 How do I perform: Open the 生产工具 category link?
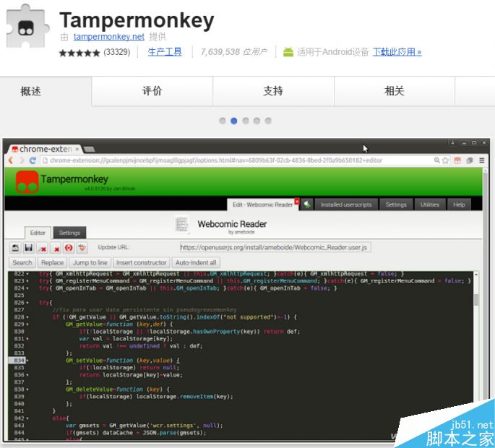[165, 52]
